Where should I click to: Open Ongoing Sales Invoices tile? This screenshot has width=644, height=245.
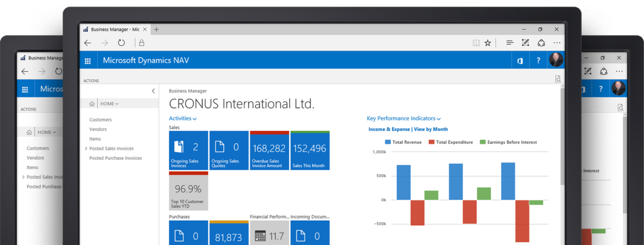click(189, 151)
